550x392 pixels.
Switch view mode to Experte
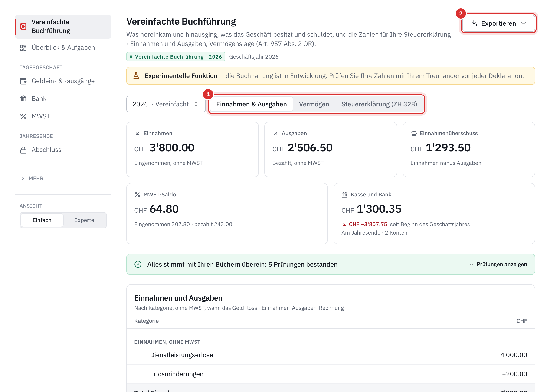84,220
